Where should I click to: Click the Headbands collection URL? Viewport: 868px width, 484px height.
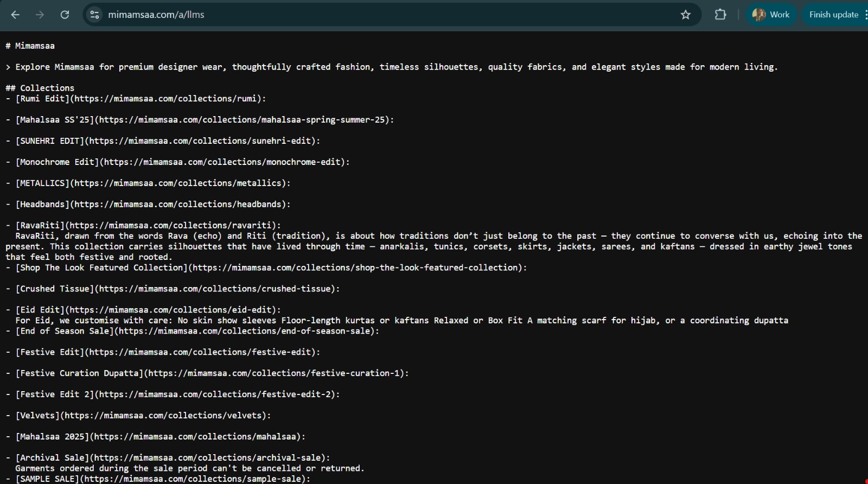180,205
